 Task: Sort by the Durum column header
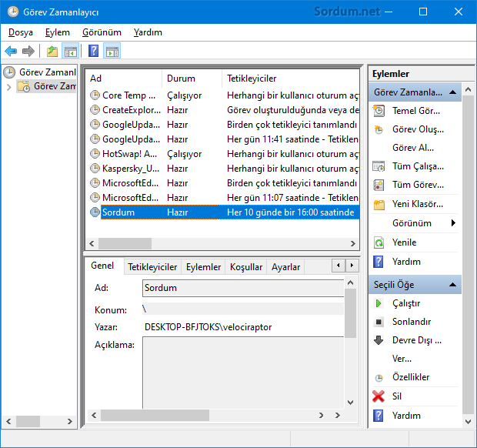click(x=192, y=79)
